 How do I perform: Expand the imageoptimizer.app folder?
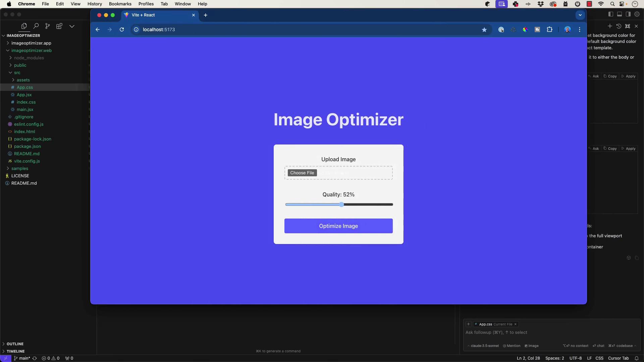tap(31, 43)
